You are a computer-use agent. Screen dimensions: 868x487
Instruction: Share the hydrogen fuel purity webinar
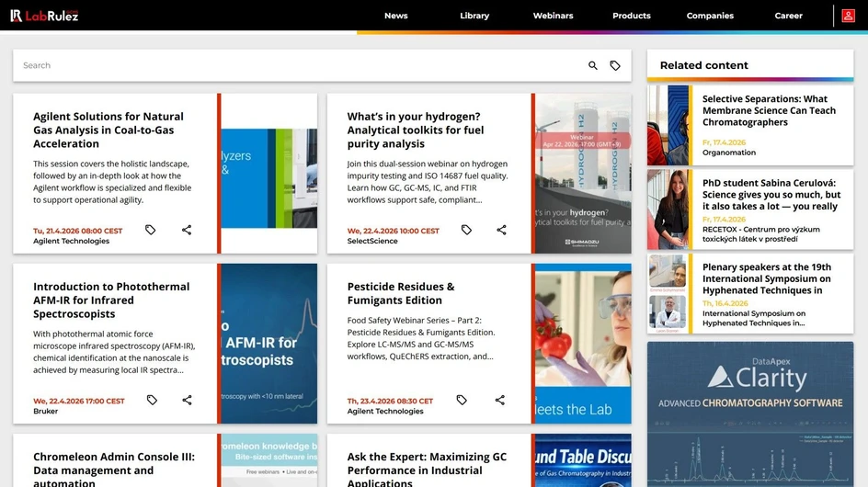(x=501, y=230)
